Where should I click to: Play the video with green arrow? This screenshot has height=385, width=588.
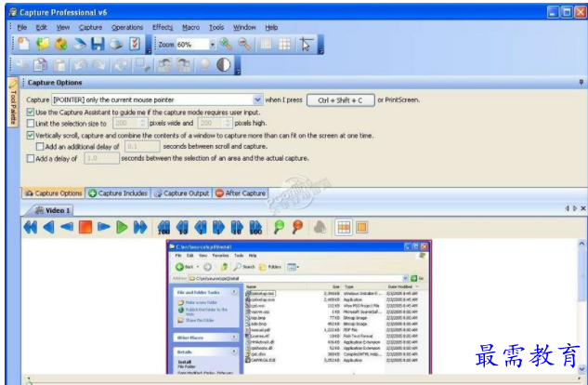(x=122, y=227)
